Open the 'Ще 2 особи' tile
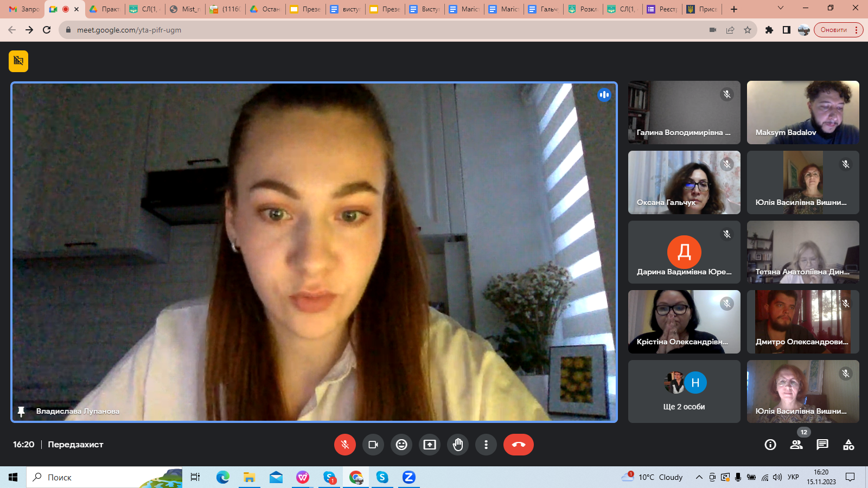868x488 pixels. coord(684,391)
